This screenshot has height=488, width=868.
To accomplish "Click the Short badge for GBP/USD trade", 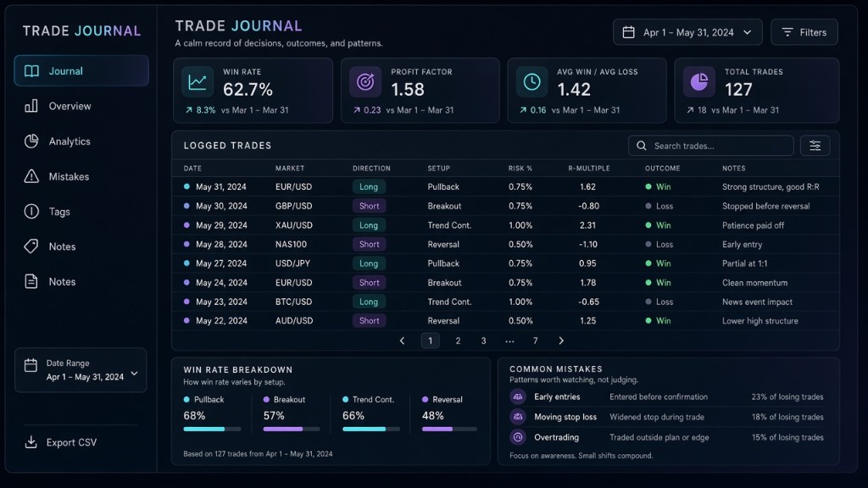I will 370,206.
